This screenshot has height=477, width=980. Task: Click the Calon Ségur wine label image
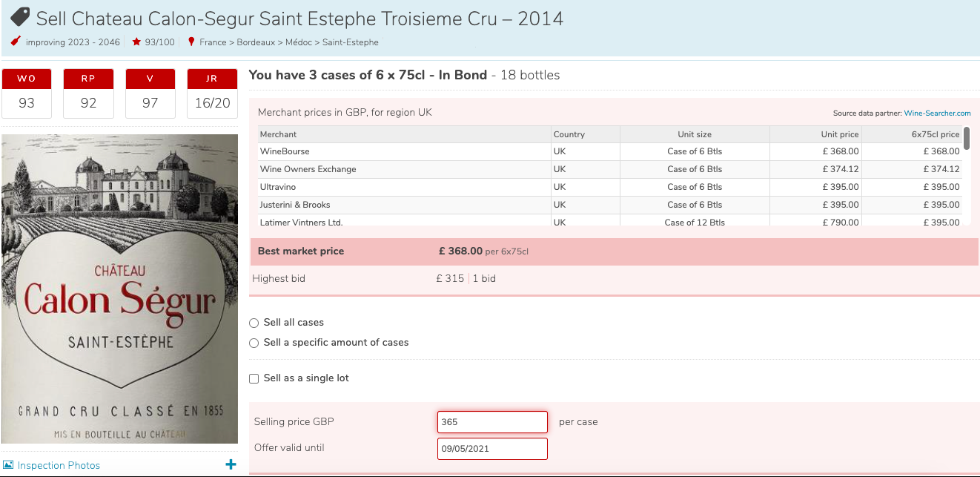click(120, 289)
